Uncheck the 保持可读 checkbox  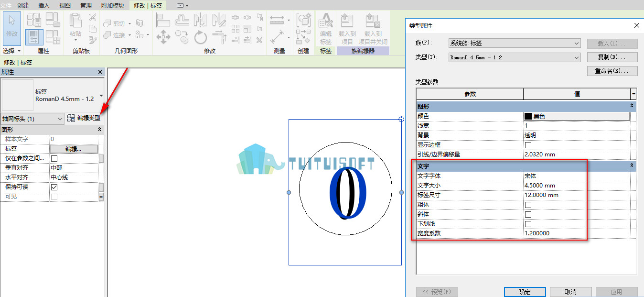click(54, 187)
